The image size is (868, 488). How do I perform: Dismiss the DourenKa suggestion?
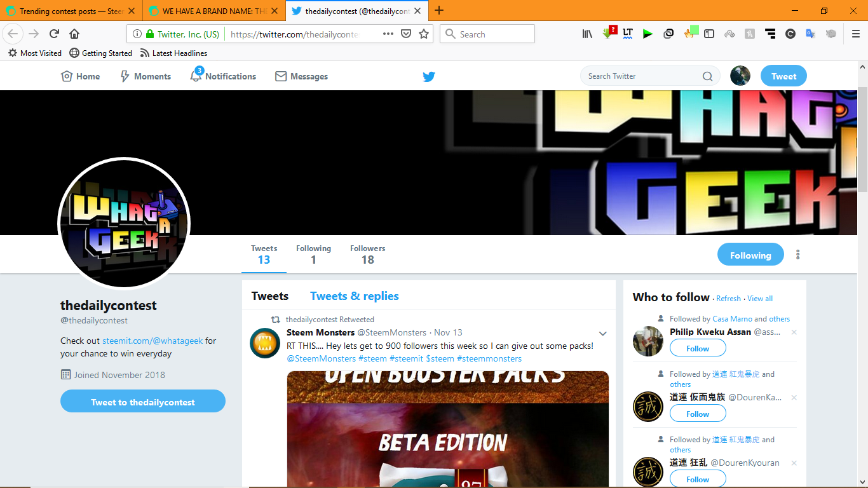[x=794, y=398]
